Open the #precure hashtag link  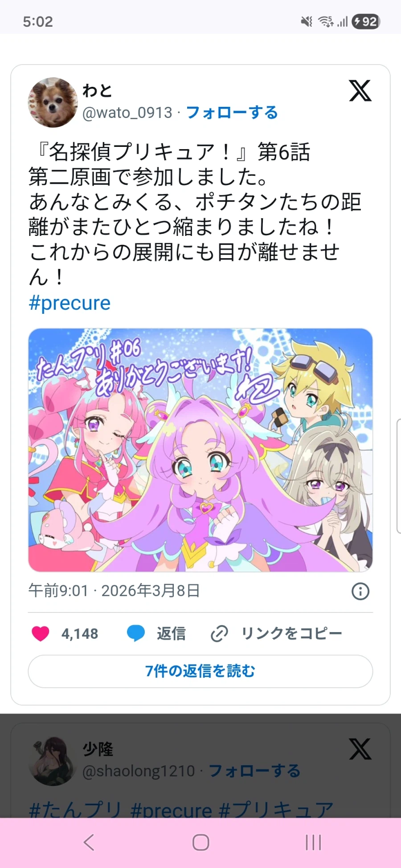(x=70, y=303)
